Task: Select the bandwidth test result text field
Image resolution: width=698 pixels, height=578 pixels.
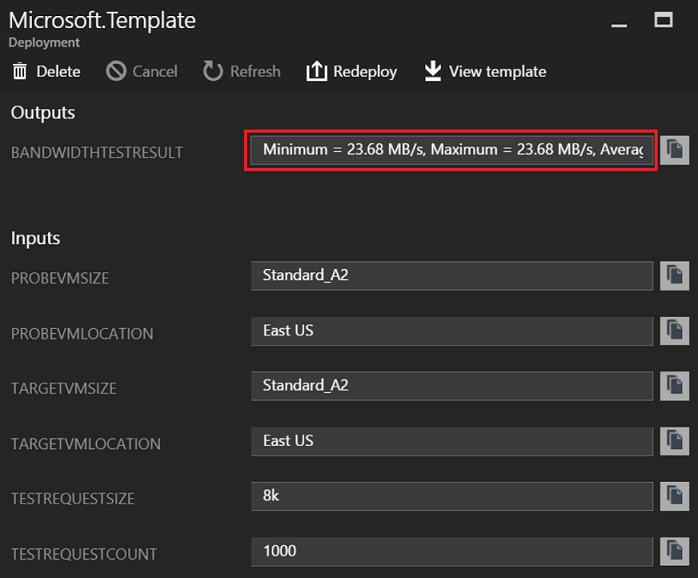Action: (451, 151)
